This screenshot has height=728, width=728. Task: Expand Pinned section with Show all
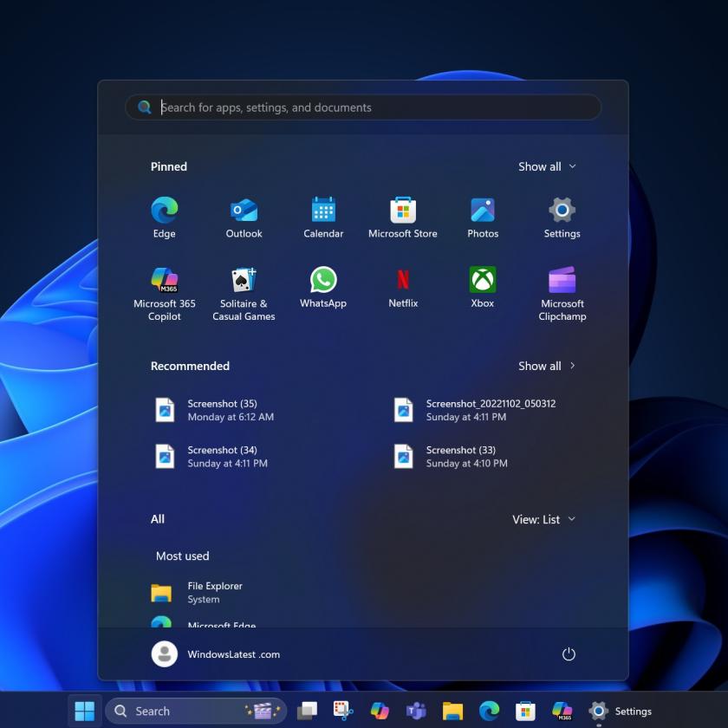(547, 166)
